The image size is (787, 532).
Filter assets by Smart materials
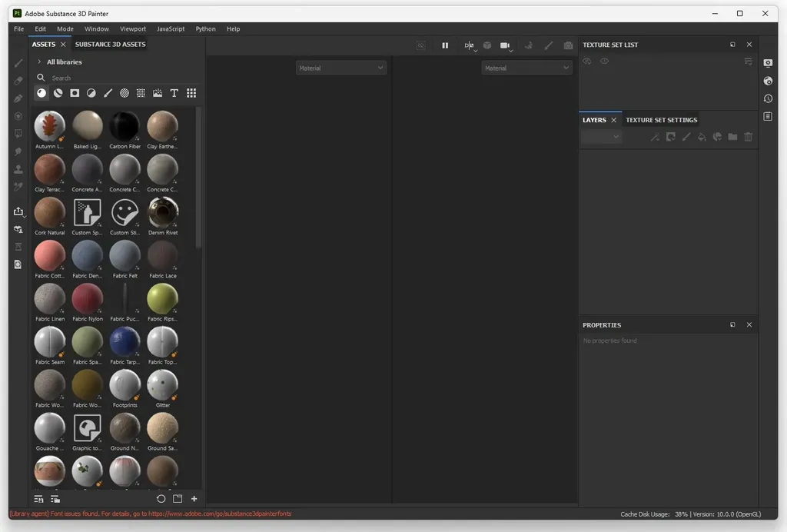pos(58,93)
